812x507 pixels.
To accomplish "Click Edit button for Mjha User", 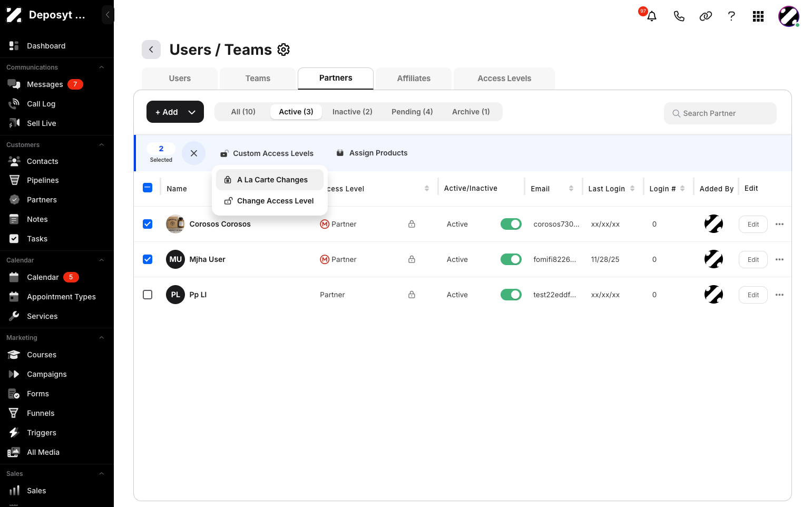I will 753,259.
